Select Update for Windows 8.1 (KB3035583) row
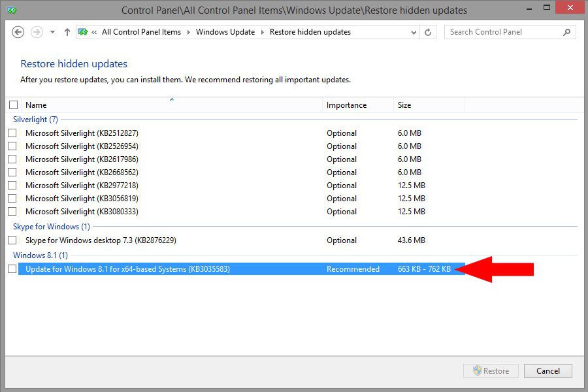 [242, 269]
